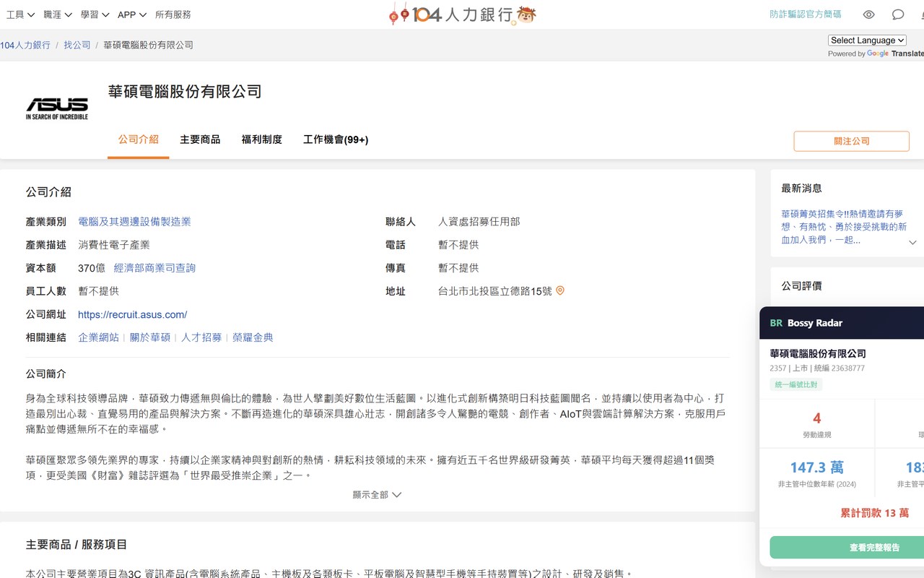Click the 104人力銀行 logo
This screenshot has width=924, height=578.
coord(462,14)
